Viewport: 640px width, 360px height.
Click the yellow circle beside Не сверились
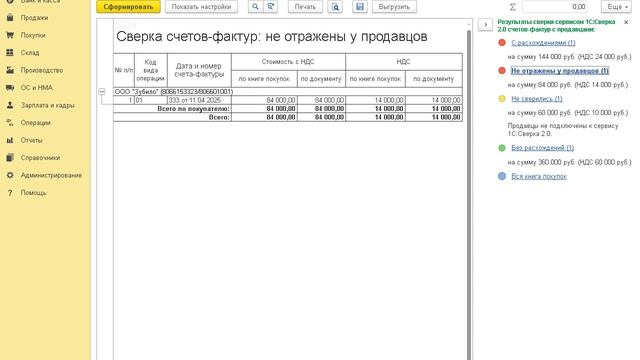(502, 98)
